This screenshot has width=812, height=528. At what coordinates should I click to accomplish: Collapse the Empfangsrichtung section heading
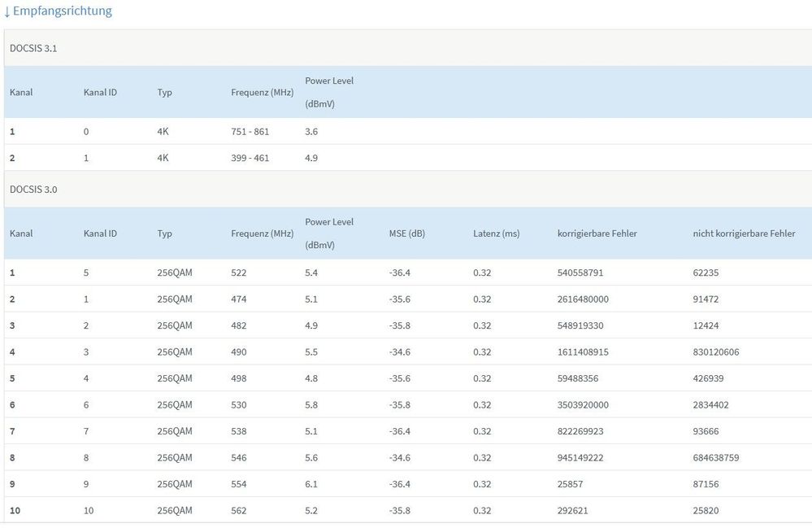58,11
